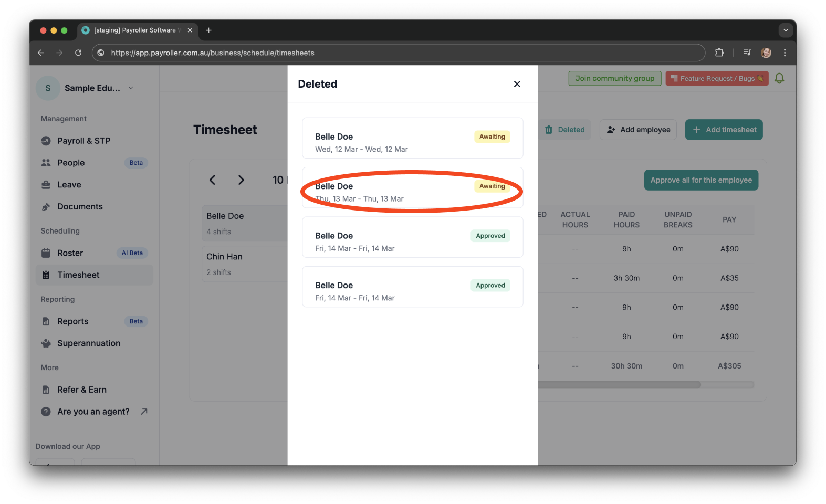Click the Superannuation piggy bank icon
The height and width of the screenshot is (504, 826).
click(x=46, y=343)
